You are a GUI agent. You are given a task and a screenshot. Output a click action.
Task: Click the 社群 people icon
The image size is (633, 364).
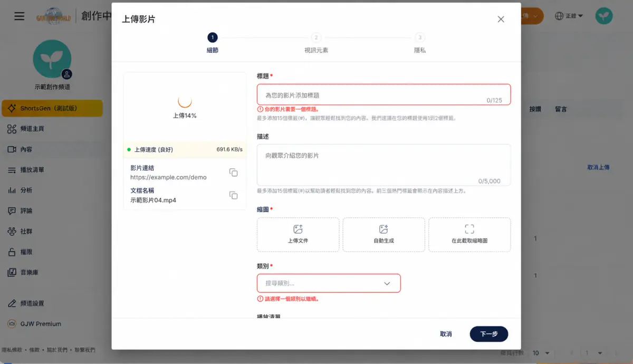(x=12, y=232)
